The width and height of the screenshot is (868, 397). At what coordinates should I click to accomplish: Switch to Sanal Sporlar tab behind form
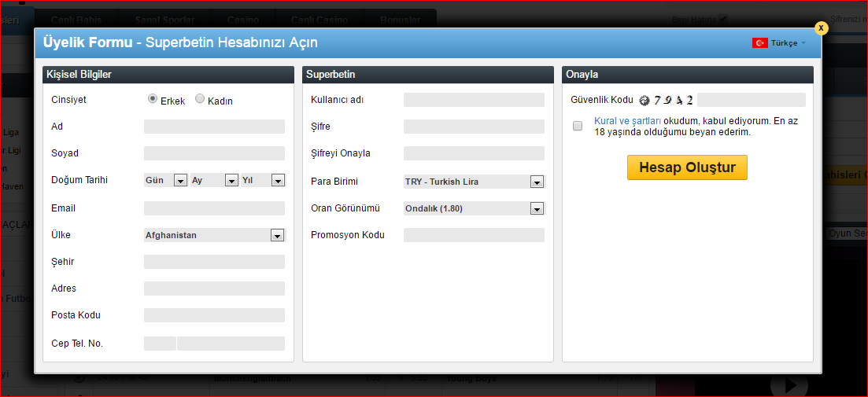click(165, 20)
